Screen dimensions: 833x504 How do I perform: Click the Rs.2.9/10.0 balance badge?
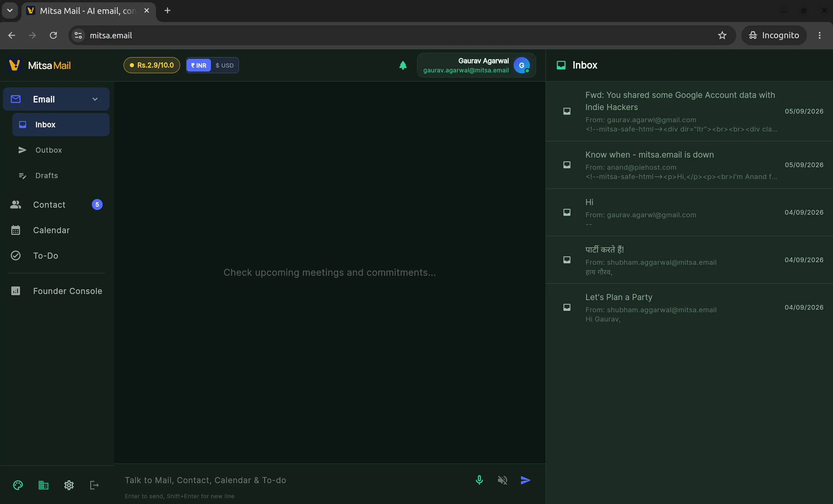point(152,65)
